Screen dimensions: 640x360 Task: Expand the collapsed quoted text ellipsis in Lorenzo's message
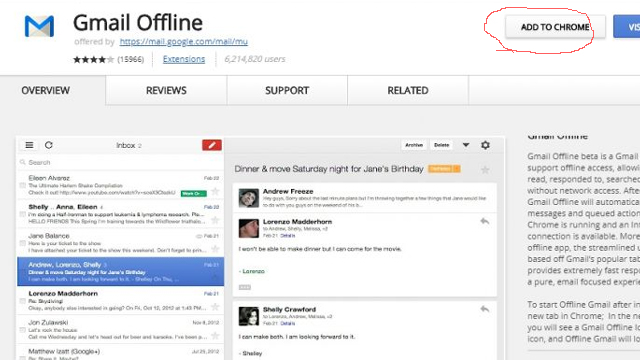point(244,287)
